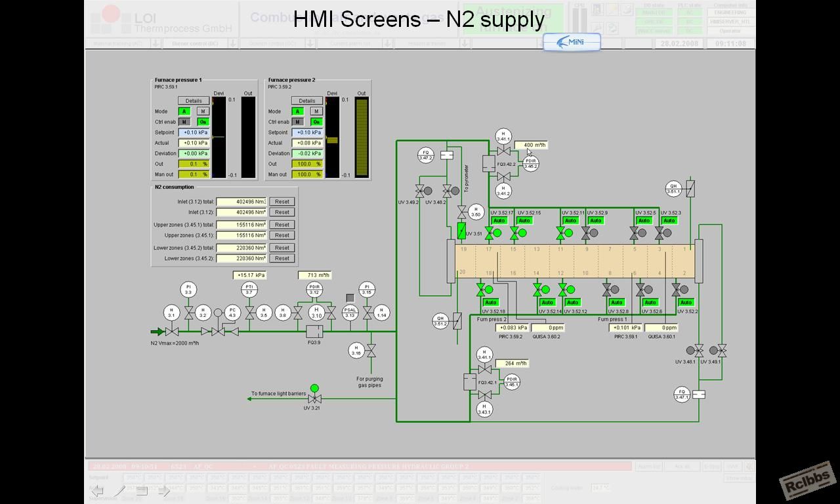Set Furnace pressure 2 mode to A
Screen dimensions: 840x504
(x=297, y=112)
